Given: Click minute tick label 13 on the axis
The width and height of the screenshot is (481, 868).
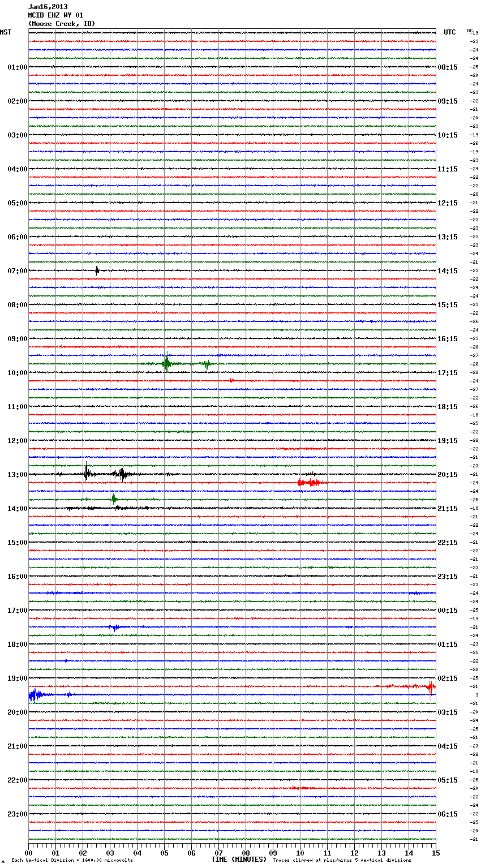Looking at the screenshot, I should (x=382, y=853).
